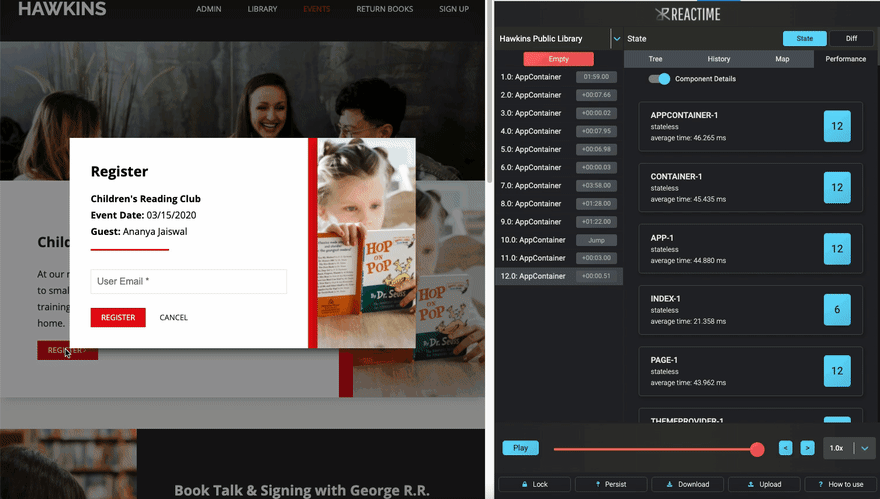Click the CONTAINER-1 render count badge
Viewport: 880px width, 499px height.
(x=837, y=187)
